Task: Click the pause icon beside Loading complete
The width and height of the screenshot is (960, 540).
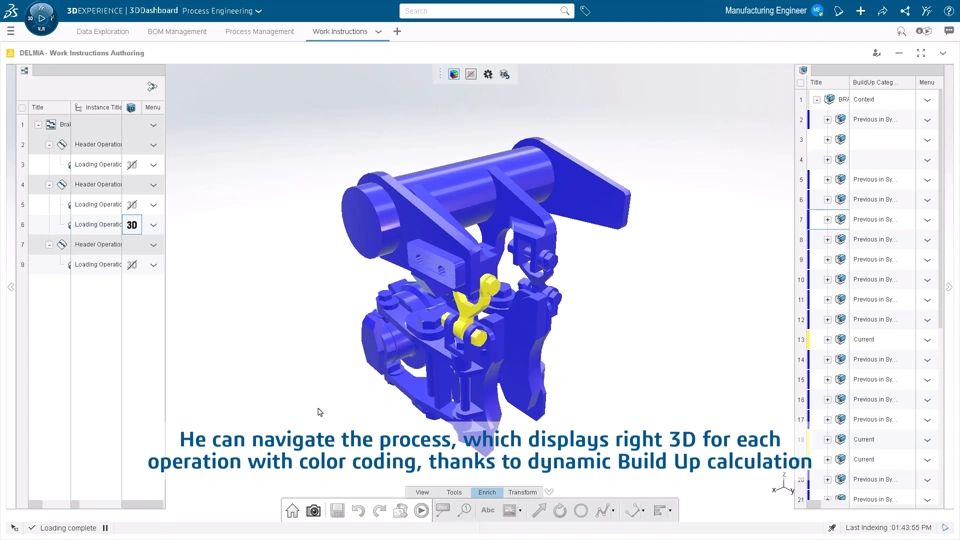Action: (105, 528)
